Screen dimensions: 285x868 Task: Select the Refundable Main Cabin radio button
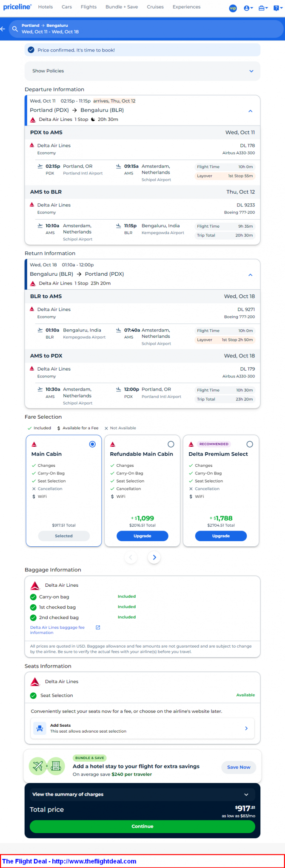click(x=171, y=444)
